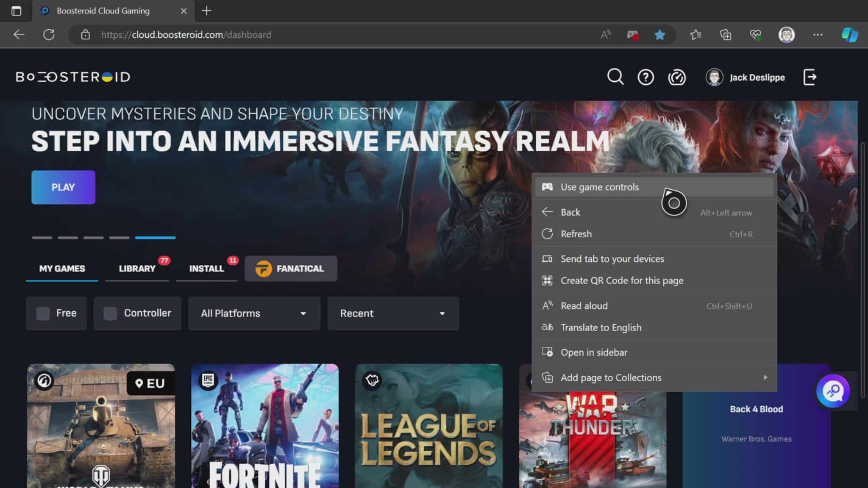Viewport: 868px width, 488px height.
Task: Log out using the exit icon
Action: pos(810,77)
